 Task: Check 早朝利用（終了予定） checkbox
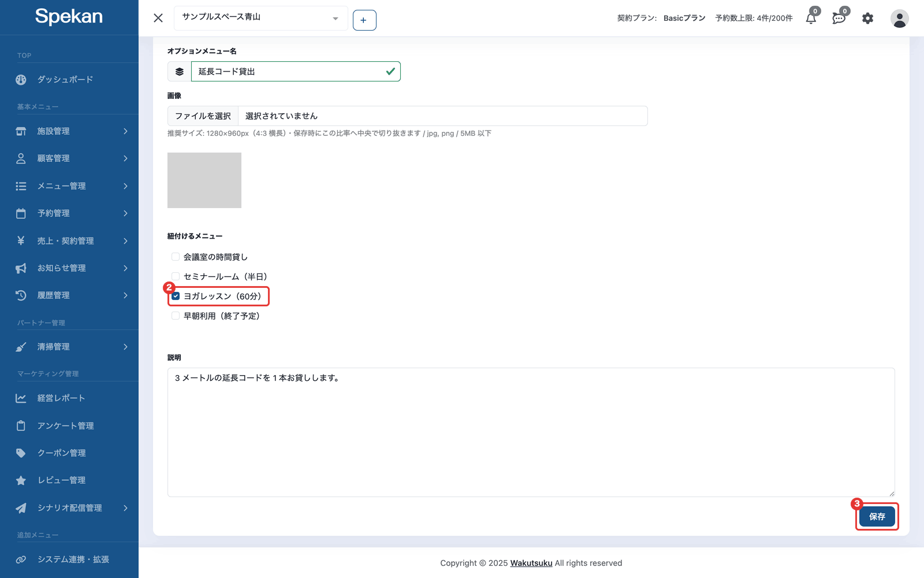[x=176, y=316]
